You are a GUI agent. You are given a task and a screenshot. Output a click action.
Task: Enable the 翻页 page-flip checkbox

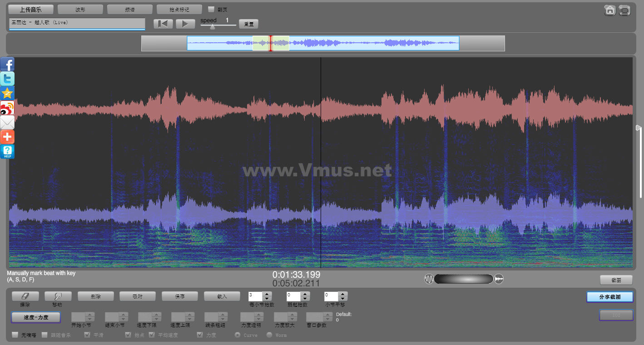click(211, 9)
